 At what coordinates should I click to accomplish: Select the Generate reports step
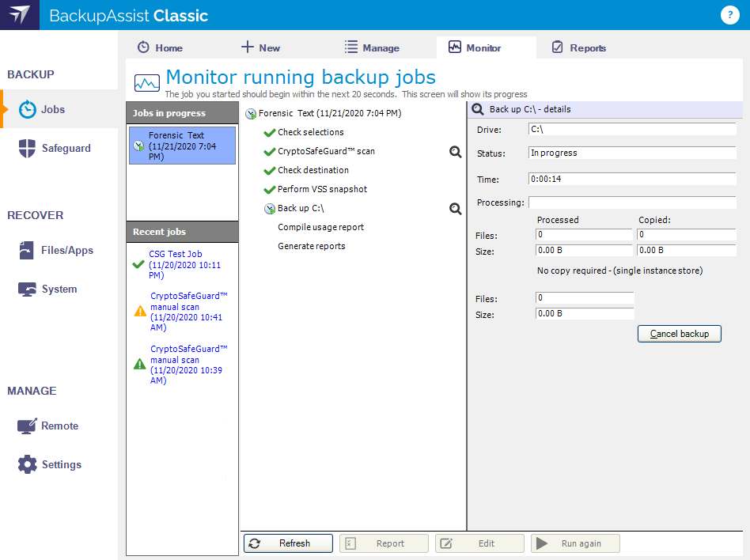pos(312,246)
